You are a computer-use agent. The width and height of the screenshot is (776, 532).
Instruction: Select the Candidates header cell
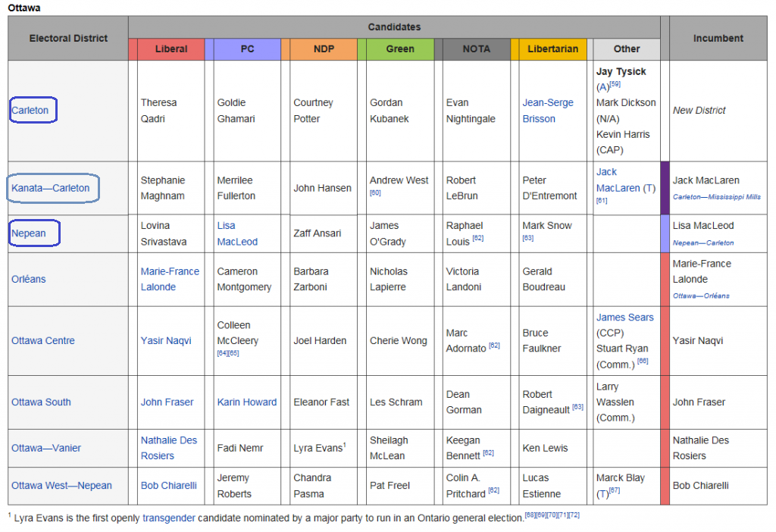394,27
